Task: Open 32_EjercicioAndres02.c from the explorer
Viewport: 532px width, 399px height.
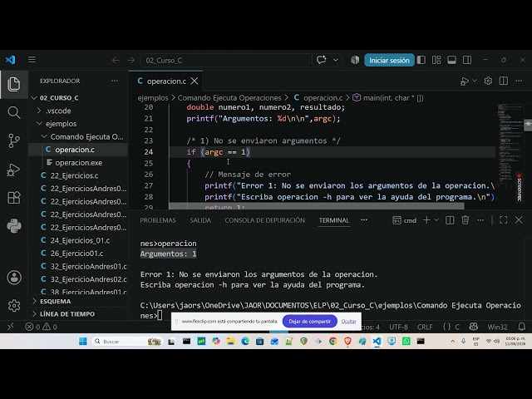Action: tap(79, 279)
